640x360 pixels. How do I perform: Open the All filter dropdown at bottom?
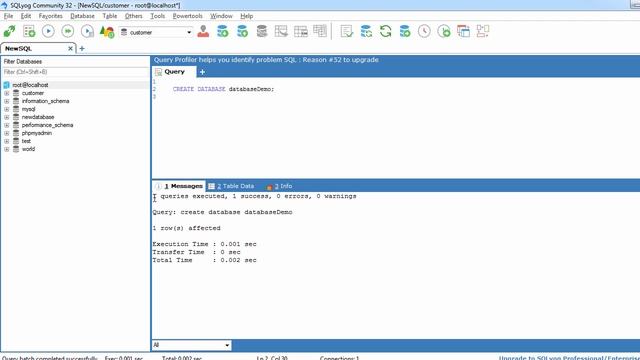click(191, 345)
